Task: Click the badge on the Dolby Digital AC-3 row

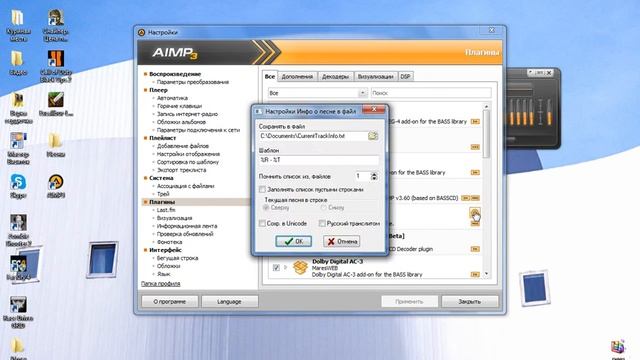Action: click(475, 274)
